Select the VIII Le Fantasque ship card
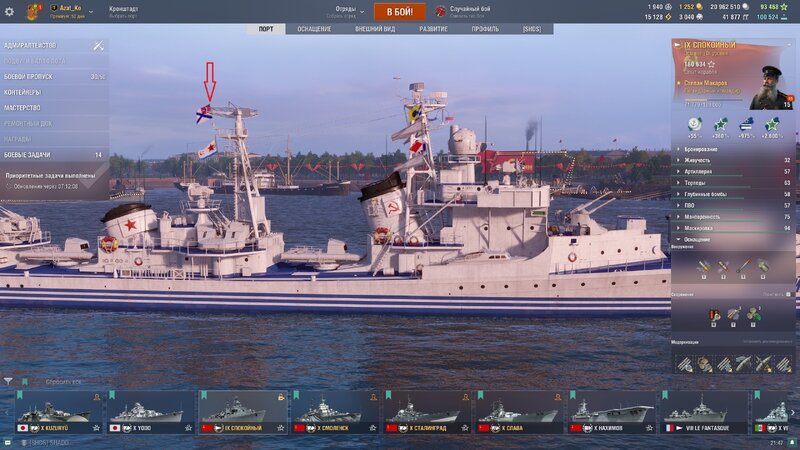 coord(705,412)
